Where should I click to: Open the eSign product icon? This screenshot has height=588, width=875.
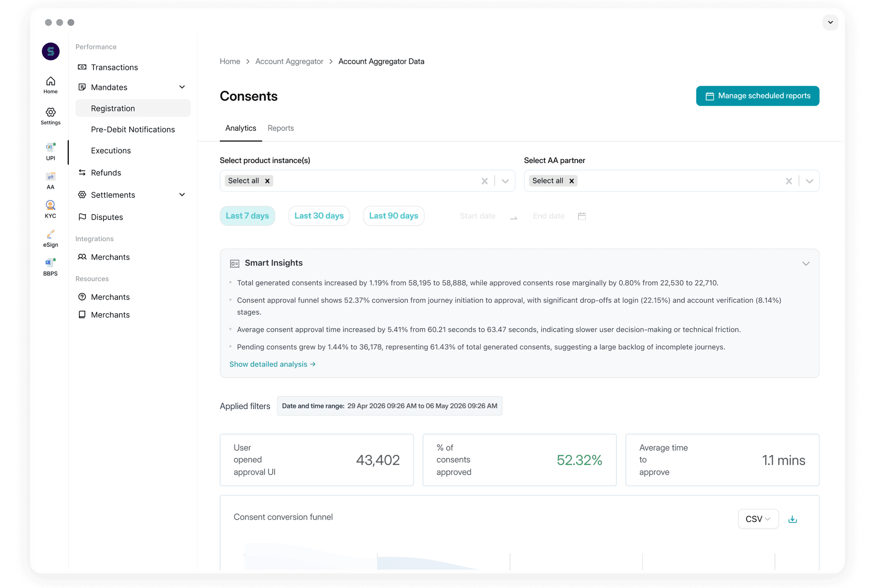coord(51,239)
